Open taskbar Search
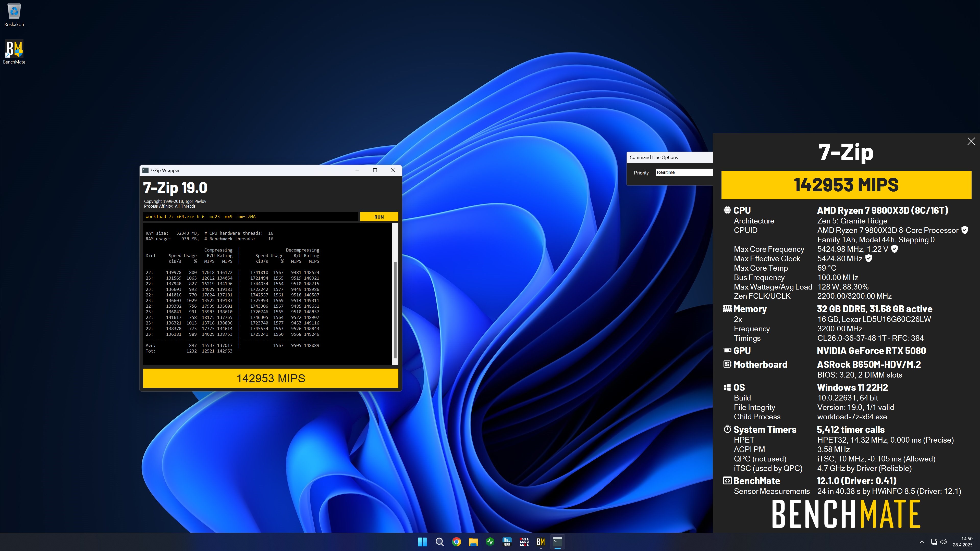This screenshot has height=551, width=980. click(x=439, y=542)
